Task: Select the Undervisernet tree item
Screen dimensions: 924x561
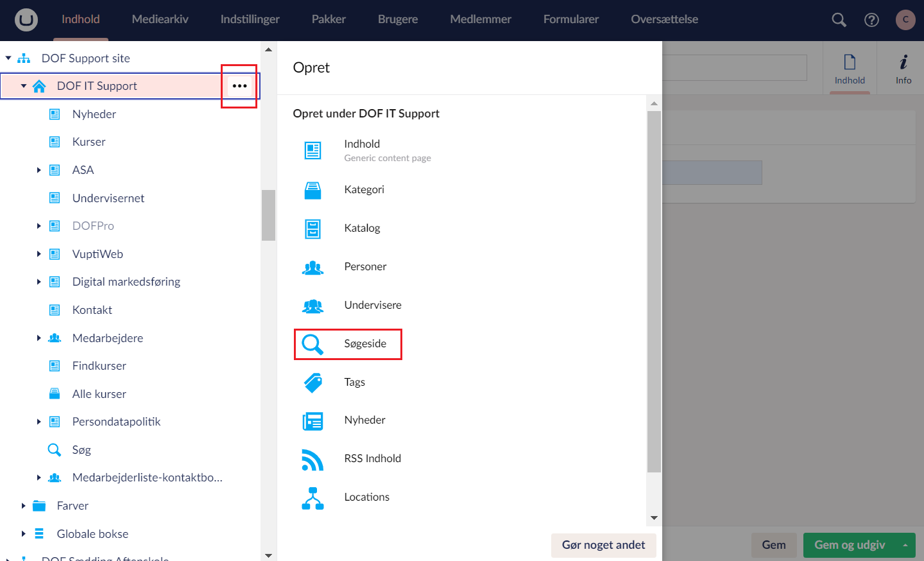Action: pyautogui.click(x=108, y=198)
